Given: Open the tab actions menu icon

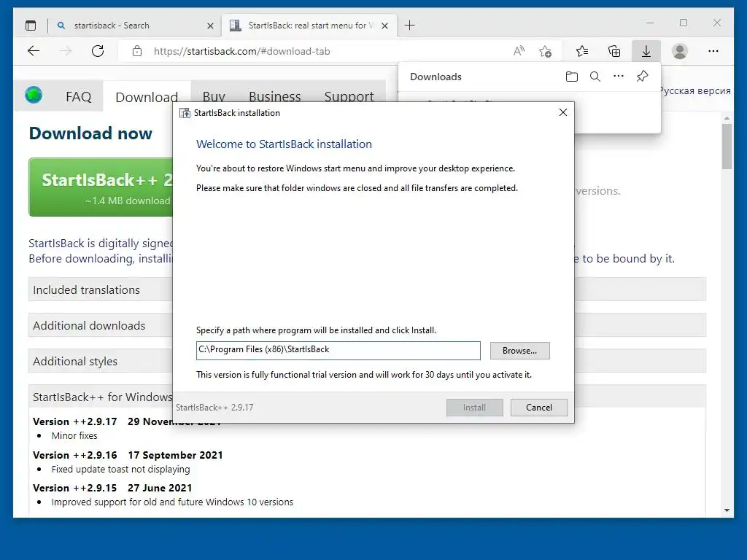Looking at the screenshot, I should point(31,26).
